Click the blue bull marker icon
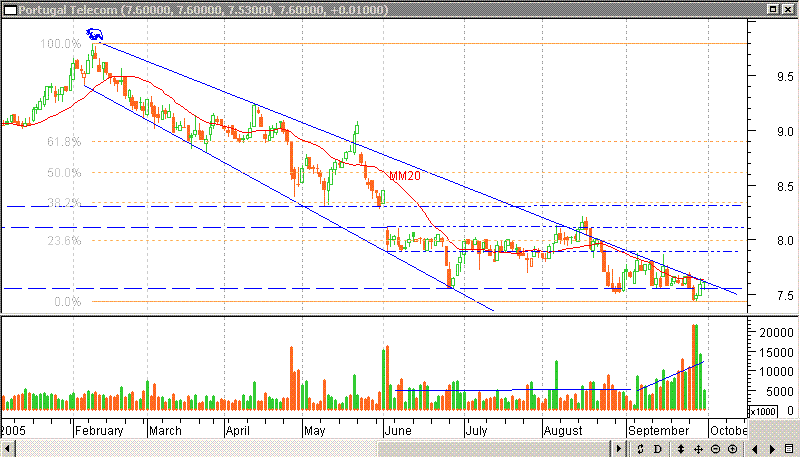Image resolution: width=800 pixels, height=457 pixels. point(94,34)
